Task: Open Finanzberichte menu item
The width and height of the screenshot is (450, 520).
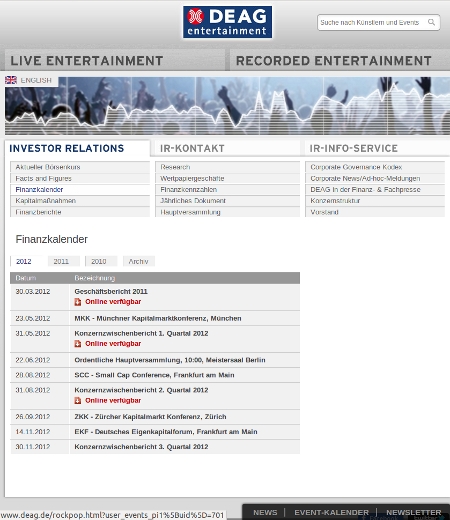Action: click(80, 212)
